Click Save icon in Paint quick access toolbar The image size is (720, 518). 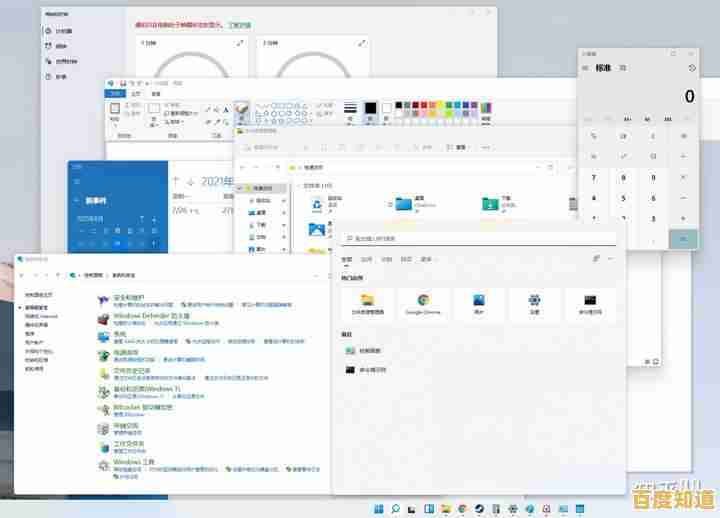point(123,83)
